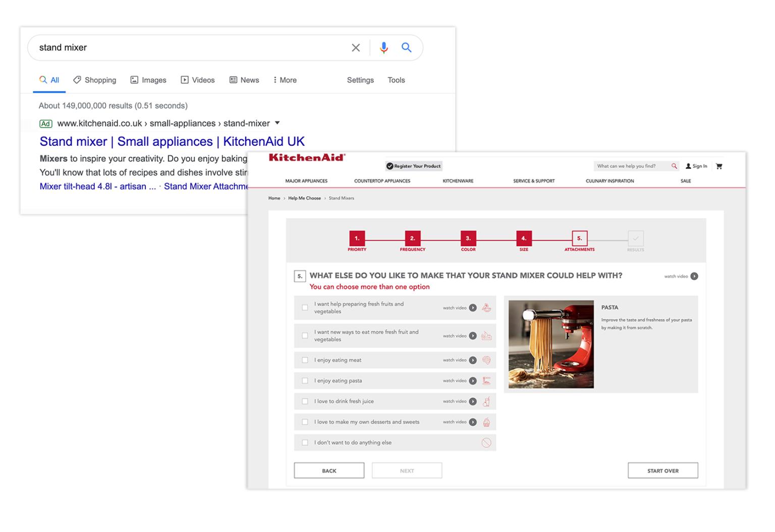Check the 'I enjoy eating meat' checkbox
This screenshot has height=532, width=775.
(x=305, y=360)
